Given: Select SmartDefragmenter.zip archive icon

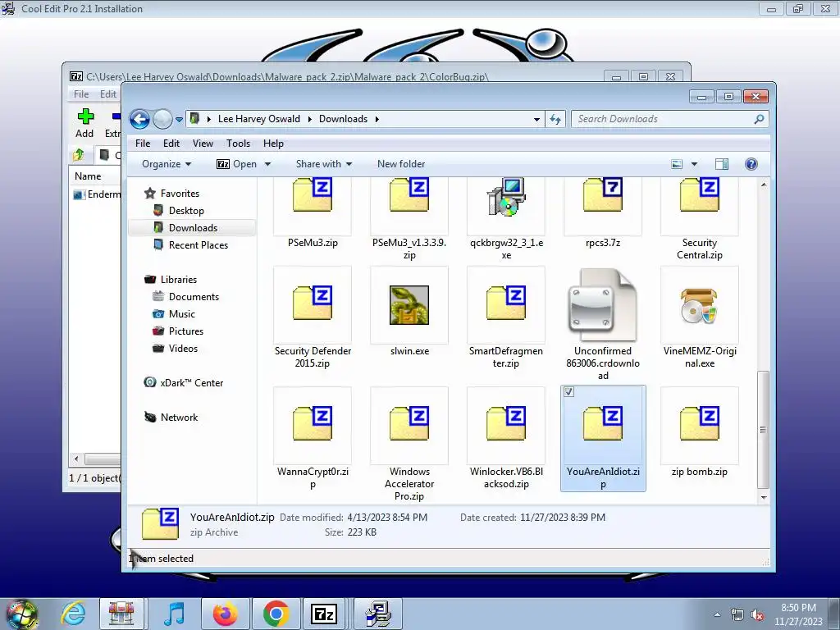Looking at the screenshot, I should click(x=506, y=304).
